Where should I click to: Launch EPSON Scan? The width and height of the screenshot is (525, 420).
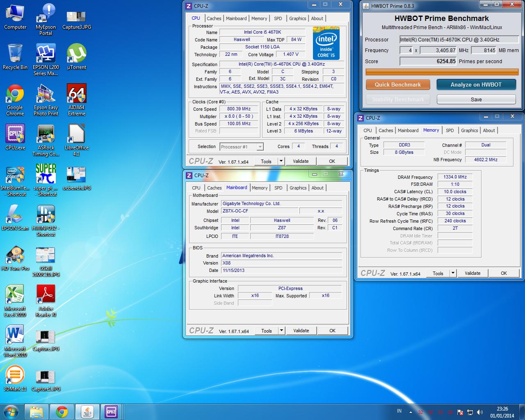[x=15, y=217]
